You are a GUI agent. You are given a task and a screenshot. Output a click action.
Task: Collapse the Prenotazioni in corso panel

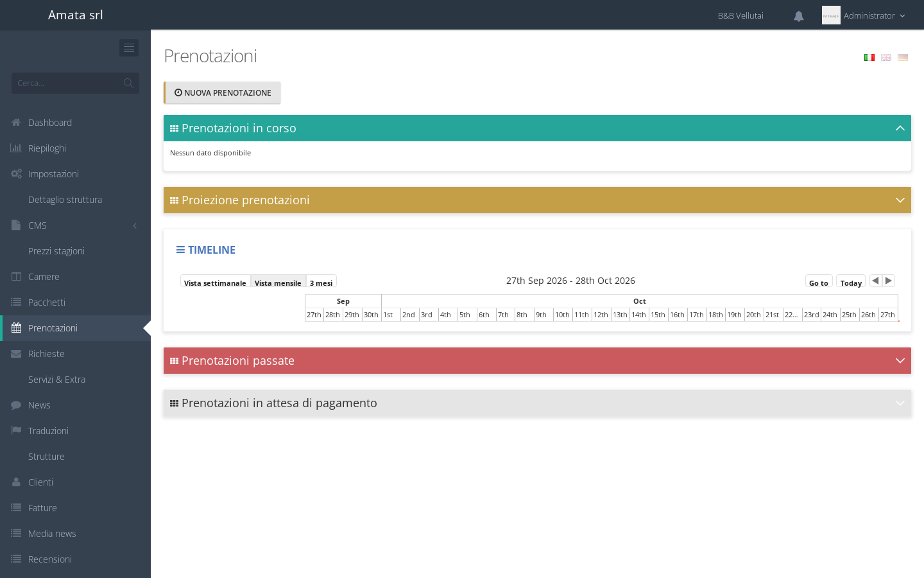click(x=900, y=128)
